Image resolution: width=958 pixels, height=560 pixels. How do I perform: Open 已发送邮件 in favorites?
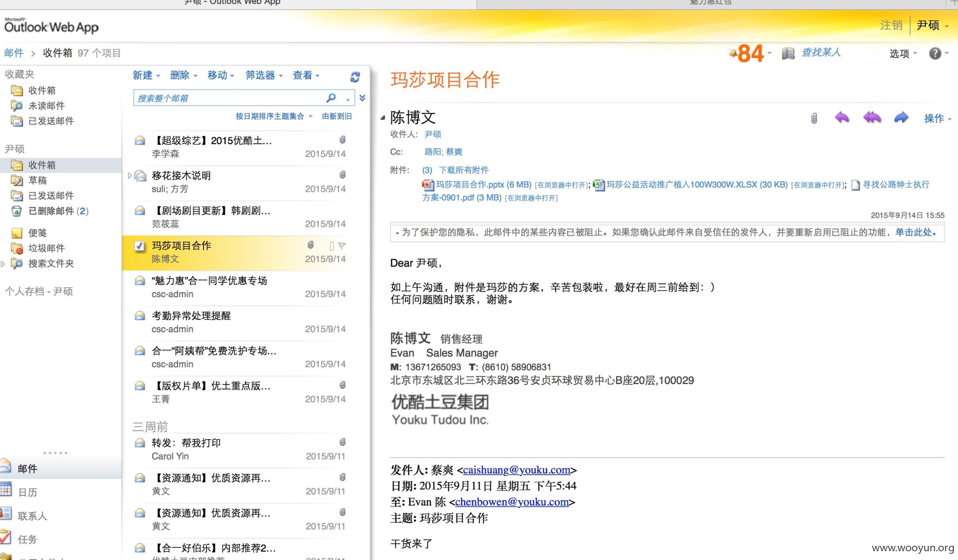(51, 121)
